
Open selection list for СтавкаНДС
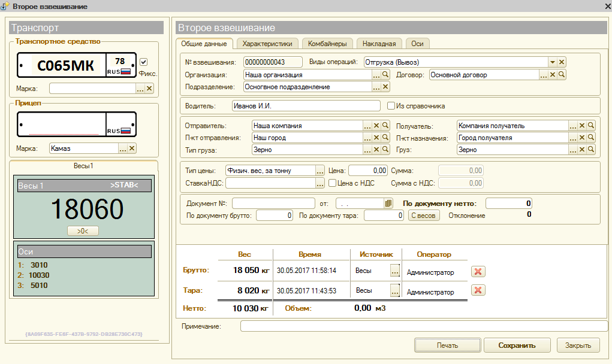click(320, 183)
